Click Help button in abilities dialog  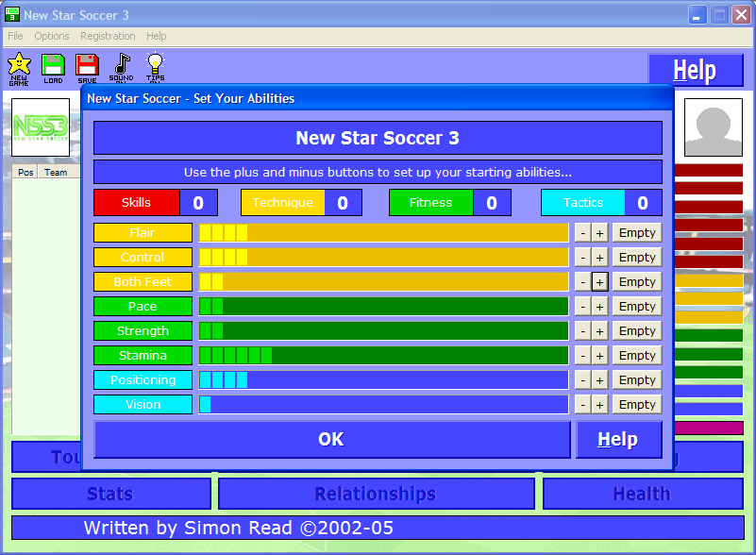pyautogui.click(x=618, y=440)
